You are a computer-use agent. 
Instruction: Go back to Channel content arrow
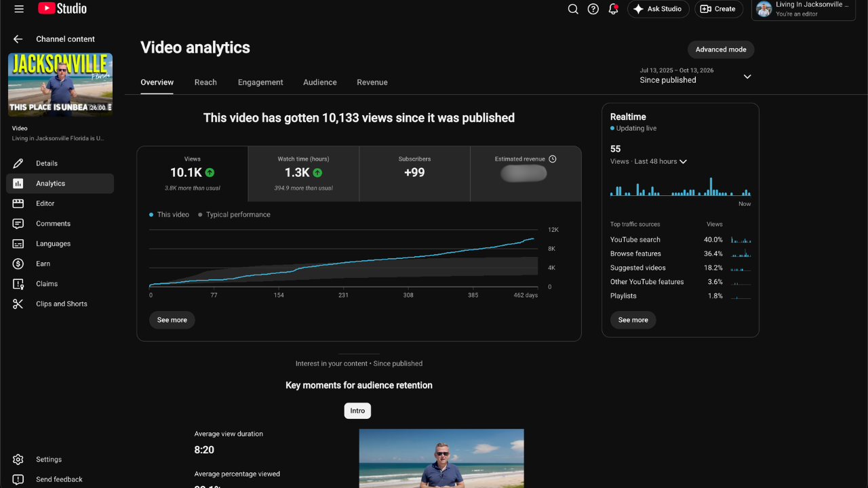tap(18, 39)
